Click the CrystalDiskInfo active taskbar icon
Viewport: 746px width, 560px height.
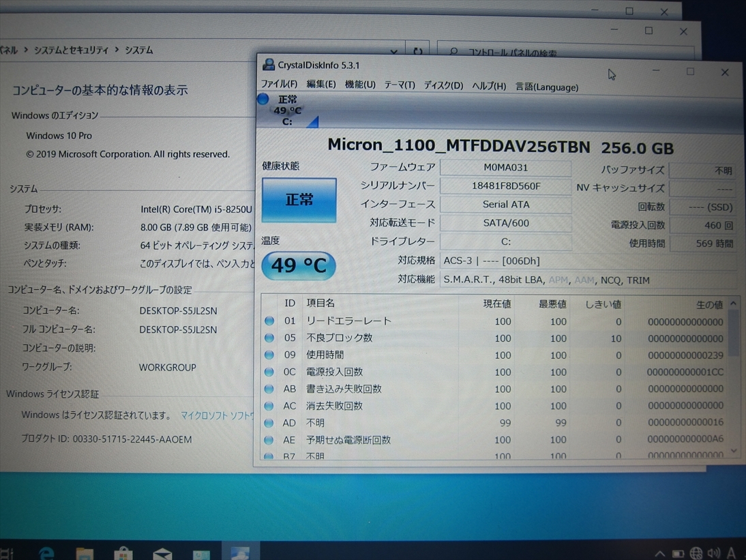(241, 552)
